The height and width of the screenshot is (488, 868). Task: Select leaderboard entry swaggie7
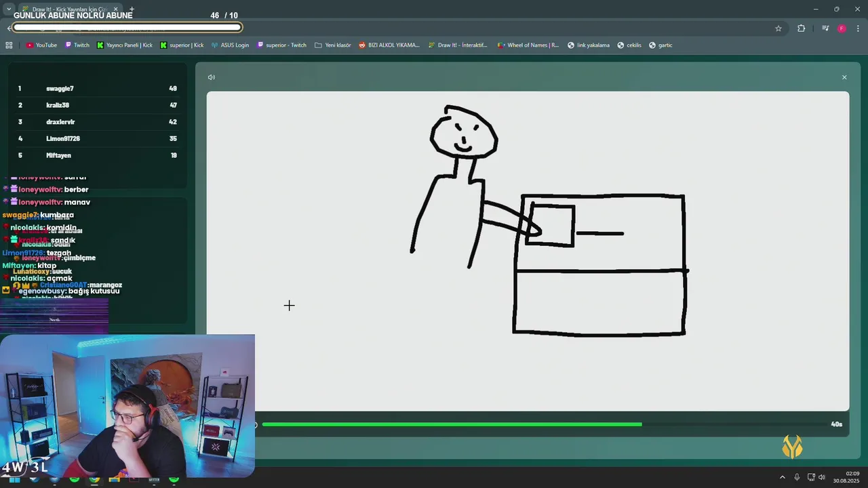pos(97,89)
